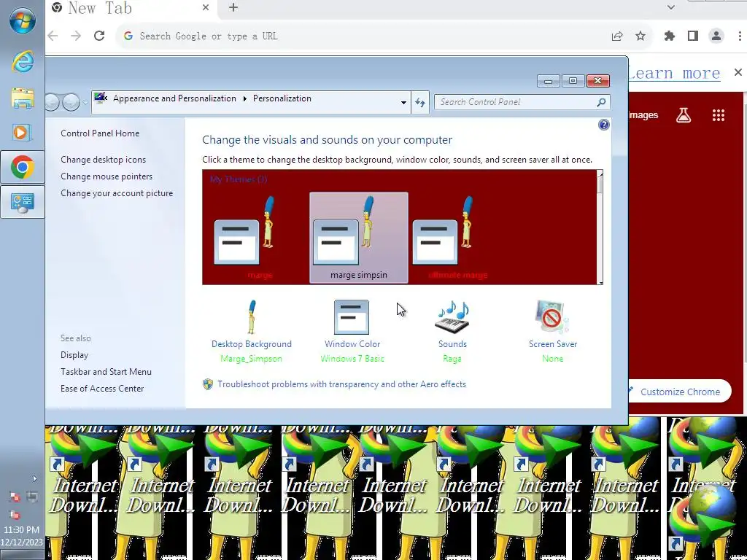The image size is (747, 560).
Task: Click the Control Panel forward arrow
Action: pos(71,102)
